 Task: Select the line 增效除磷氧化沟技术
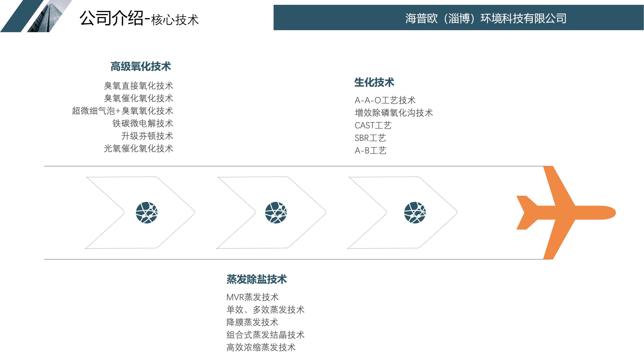pos(394,113)
